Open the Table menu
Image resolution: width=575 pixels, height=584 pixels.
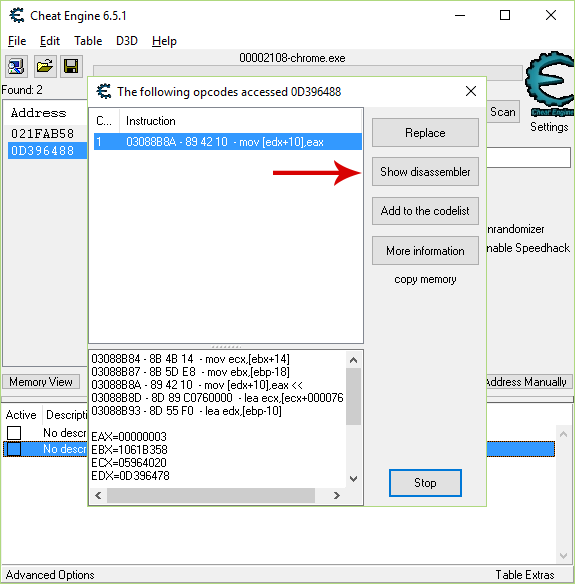pyautogui.click(x=88, y=41)
